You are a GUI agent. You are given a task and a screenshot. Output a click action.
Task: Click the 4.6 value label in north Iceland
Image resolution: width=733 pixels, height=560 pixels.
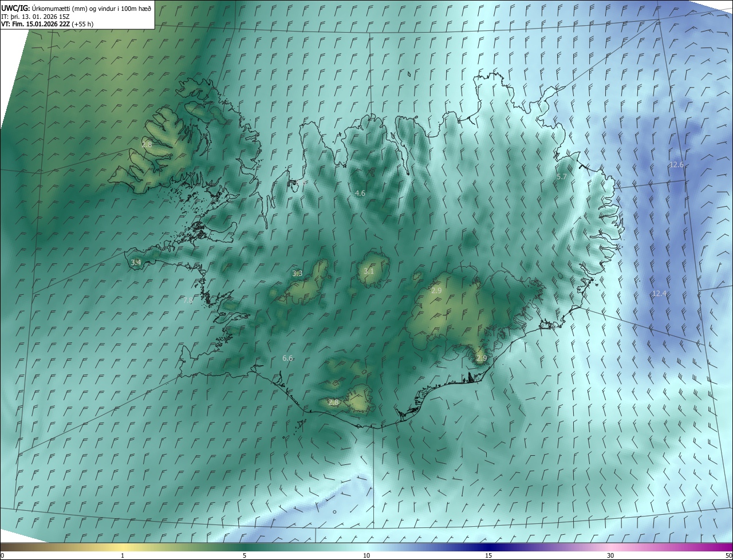[360, 194]
